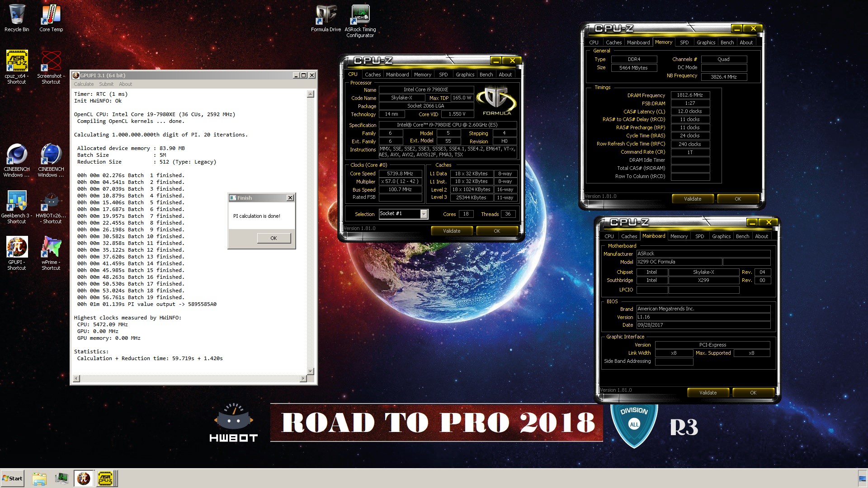Select Graphics tab in CPU window

click(x=465, y=75)
